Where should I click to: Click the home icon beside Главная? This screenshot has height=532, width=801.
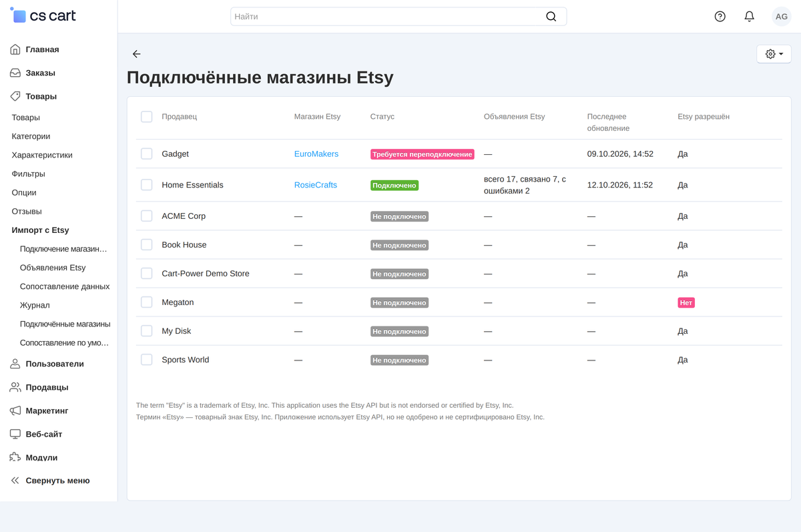pos(15,49)
